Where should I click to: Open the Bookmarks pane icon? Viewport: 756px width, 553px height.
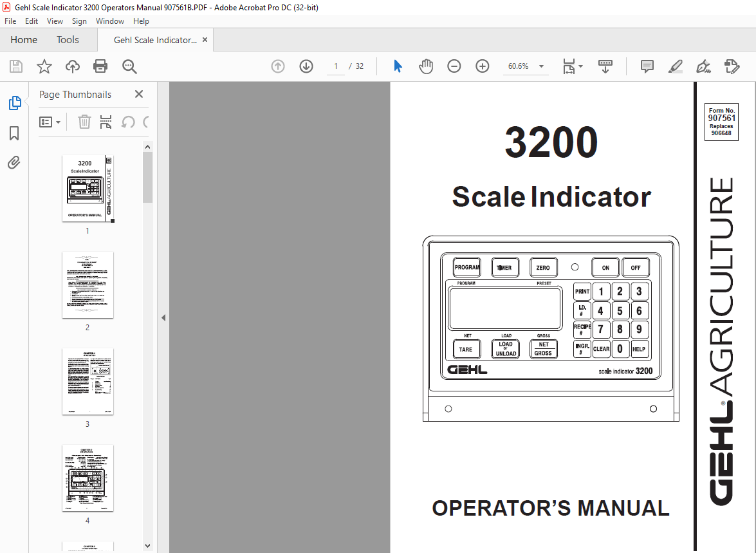14,133
